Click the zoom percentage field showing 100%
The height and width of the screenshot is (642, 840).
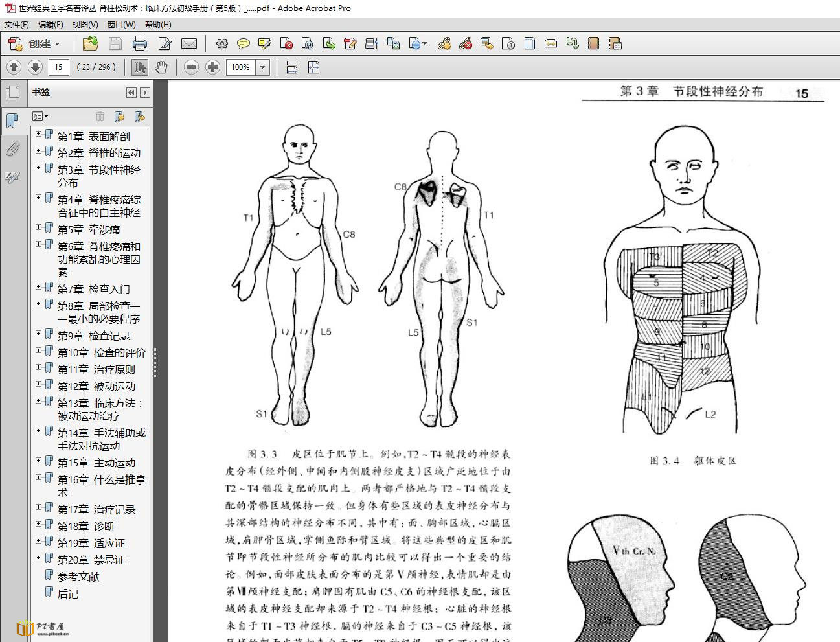point(241,67)
